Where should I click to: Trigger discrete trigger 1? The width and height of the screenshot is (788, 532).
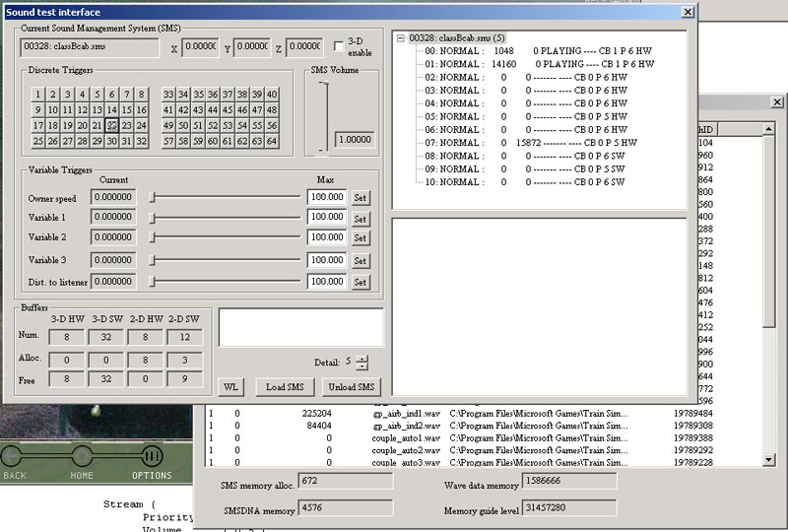pos(37,94)
